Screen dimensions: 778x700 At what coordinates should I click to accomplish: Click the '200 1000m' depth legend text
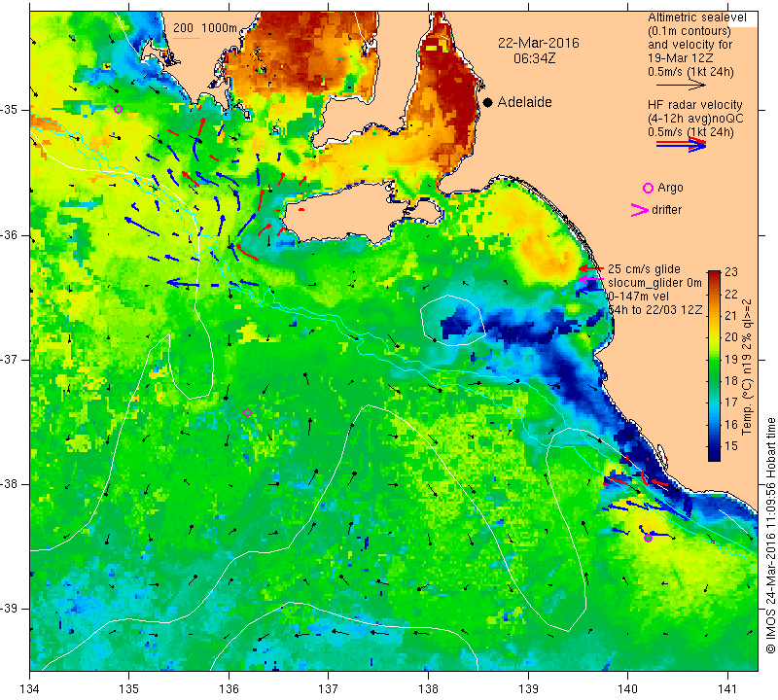(205, 28)
